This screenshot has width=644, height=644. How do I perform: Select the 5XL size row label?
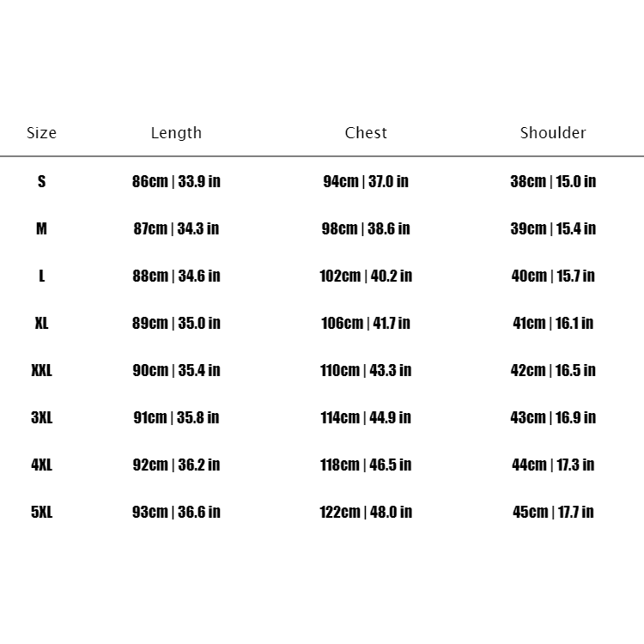point(41,512)
